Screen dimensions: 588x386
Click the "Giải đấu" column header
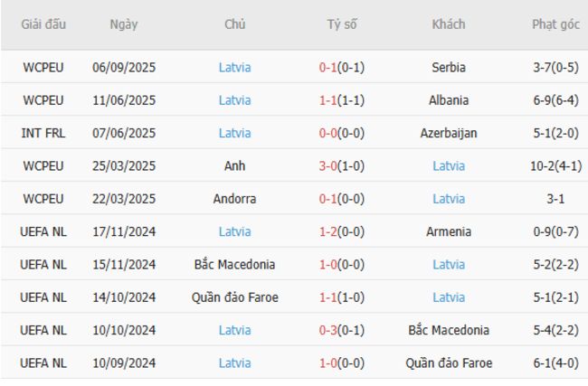tap(44, 24)
